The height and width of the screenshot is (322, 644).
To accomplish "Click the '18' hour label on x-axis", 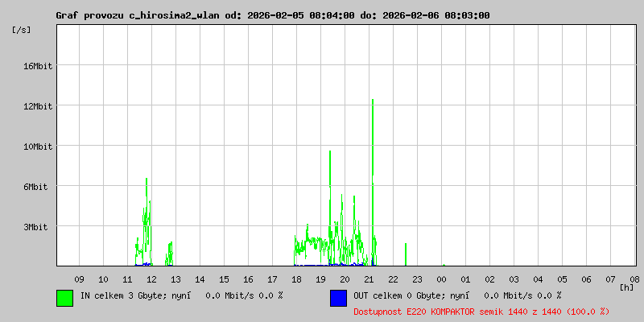I will coord(296,279).
